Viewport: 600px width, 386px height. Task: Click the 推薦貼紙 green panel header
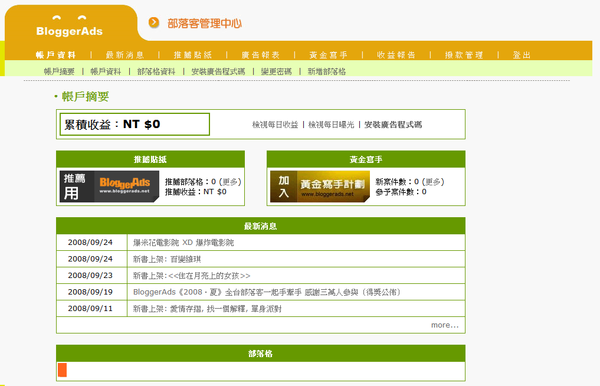click(x=150, y=159)
